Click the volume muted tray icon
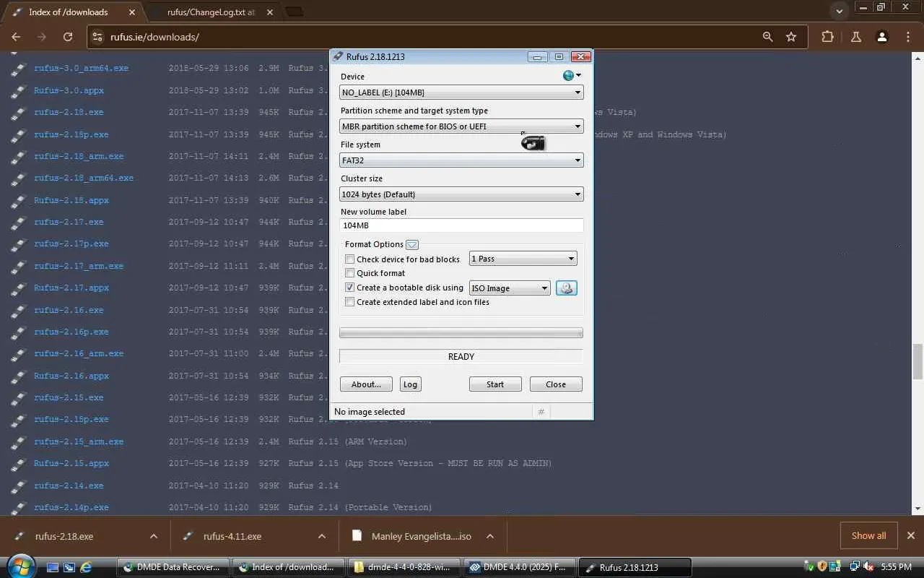The height and width of the screenshot is (578, 924). tap(868, 567)
